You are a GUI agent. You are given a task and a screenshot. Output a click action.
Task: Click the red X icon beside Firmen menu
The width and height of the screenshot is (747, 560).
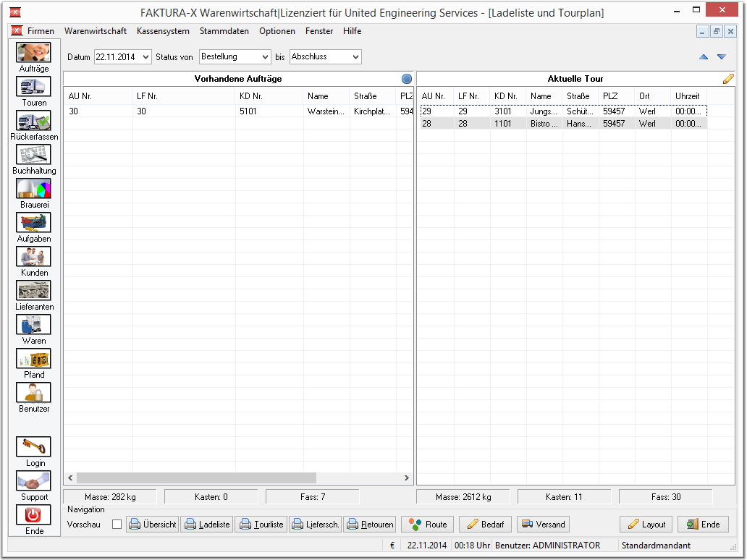coord(17,31)
